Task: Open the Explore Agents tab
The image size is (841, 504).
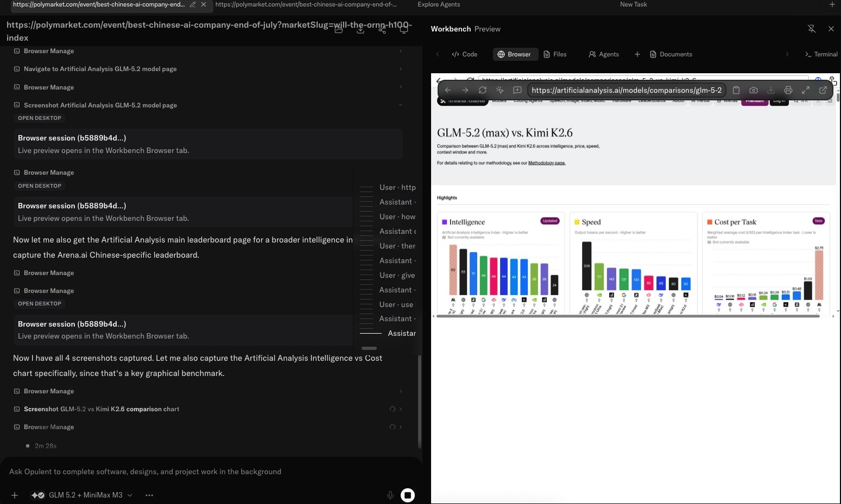Action: pyautogui.click(x=439, y=4)
